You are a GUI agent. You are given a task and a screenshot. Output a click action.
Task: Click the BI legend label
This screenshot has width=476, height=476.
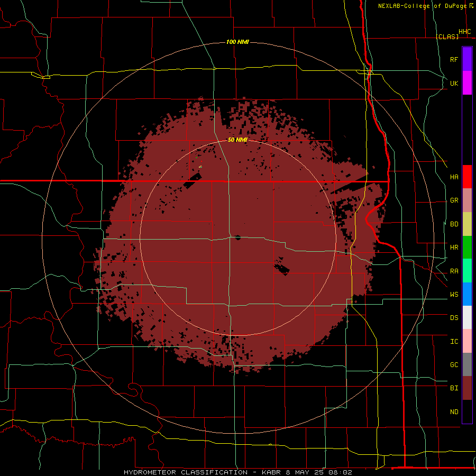(454, 388)
